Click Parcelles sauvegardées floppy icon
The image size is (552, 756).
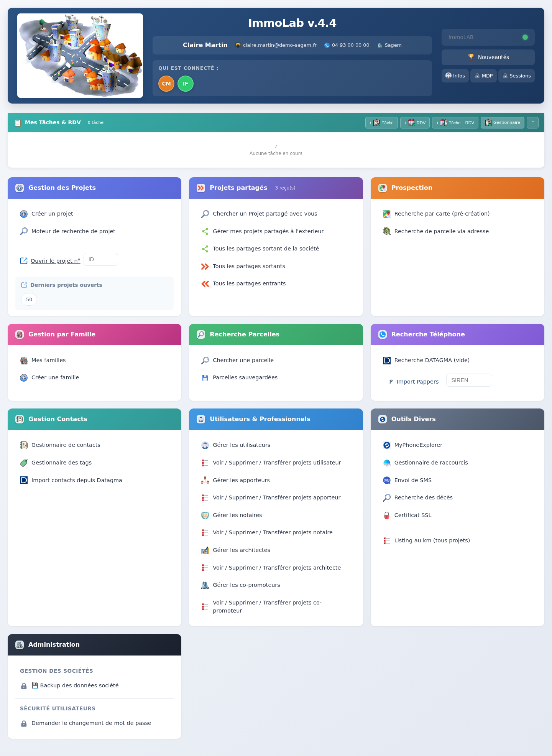(x=205, y=378)
